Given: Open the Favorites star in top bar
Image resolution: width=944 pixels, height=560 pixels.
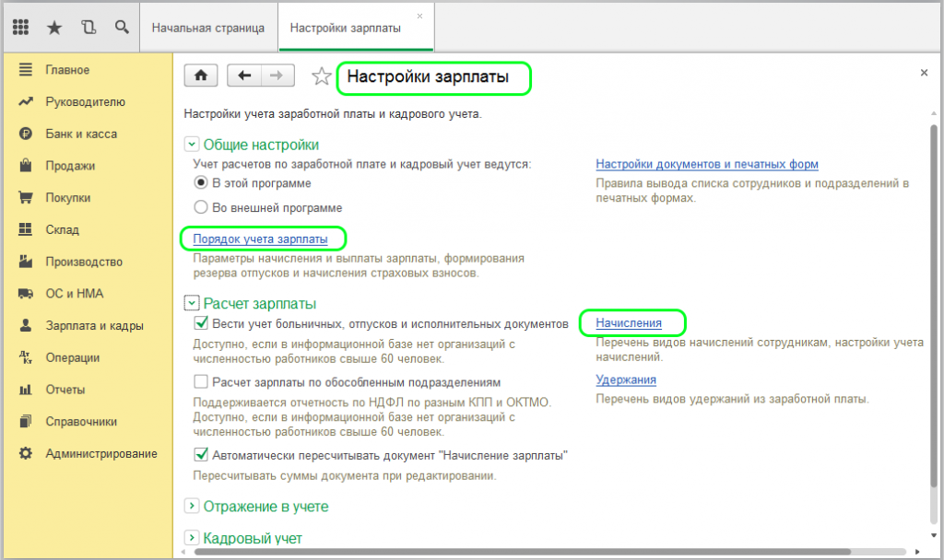Looking at the screenshot, I should point(54,27).
